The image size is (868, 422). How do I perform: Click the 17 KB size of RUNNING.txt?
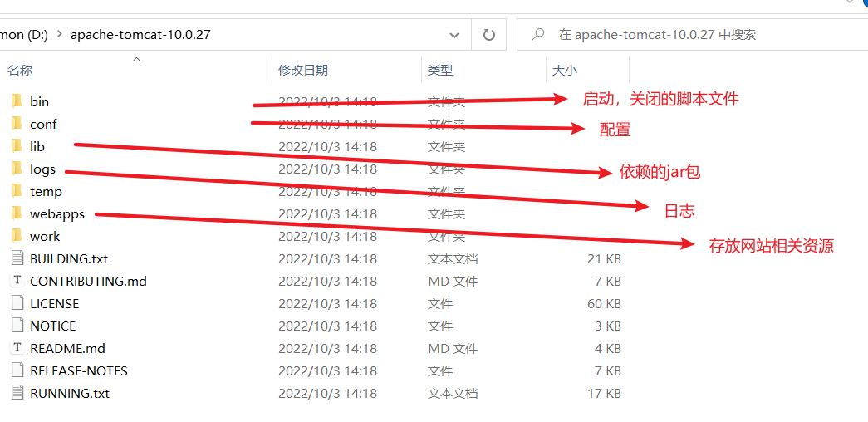click(x=604, y=393)
